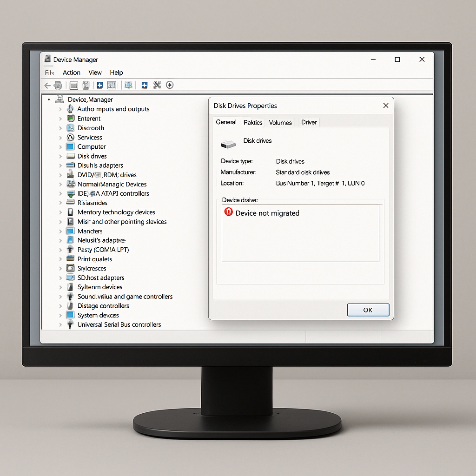The width and height of the screenshot is (476, 476).
Task: Click OK in Disk Drives Properties
Action: [368, 310]
